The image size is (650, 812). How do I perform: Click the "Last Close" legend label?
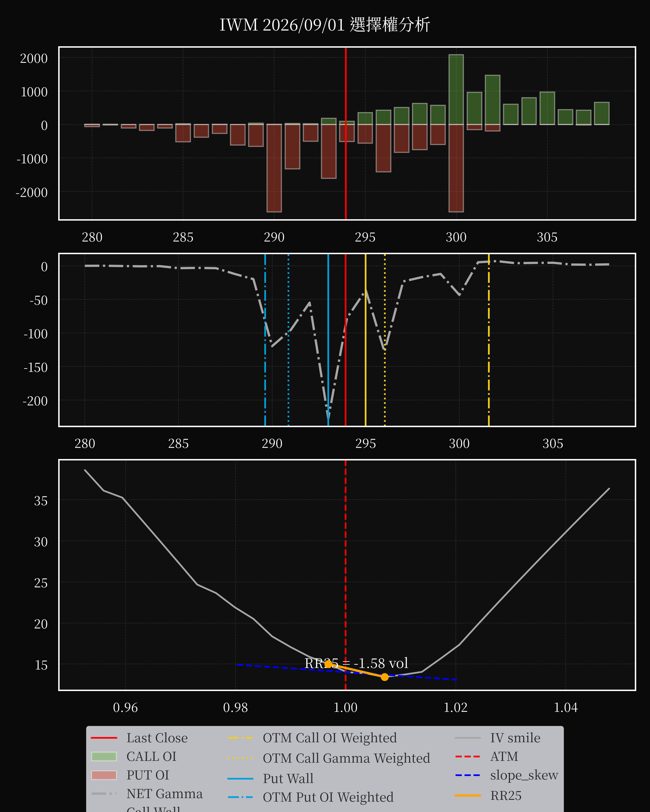[157, 738]
